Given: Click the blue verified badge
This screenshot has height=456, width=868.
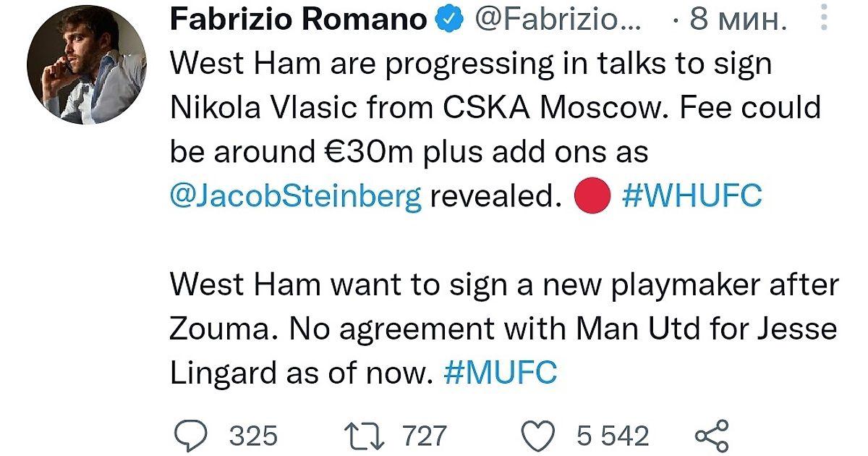Looking at the screenshot, I should click(450, 21).
